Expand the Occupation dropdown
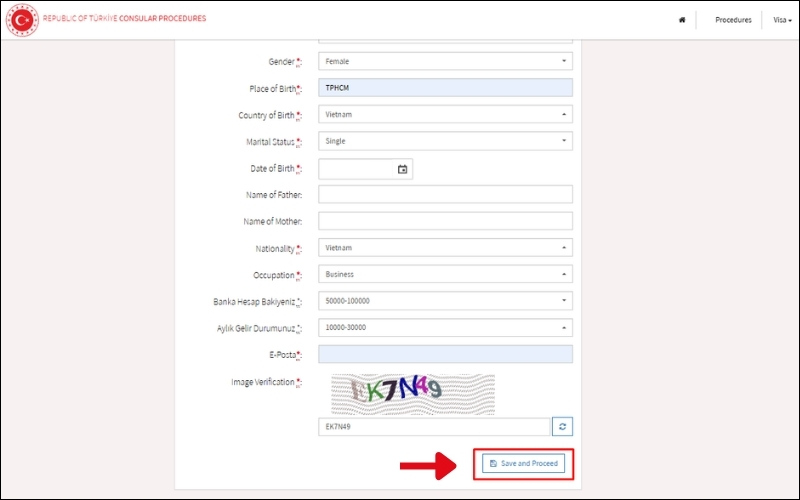The width and height of the screenshot is (800, 500). pyautogui.click(x=445, y=274)
